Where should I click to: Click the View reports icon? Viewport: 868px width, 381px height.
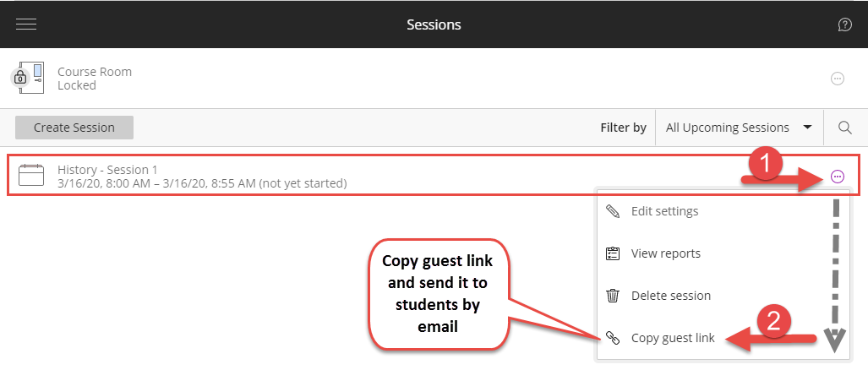tap(614, 253)
